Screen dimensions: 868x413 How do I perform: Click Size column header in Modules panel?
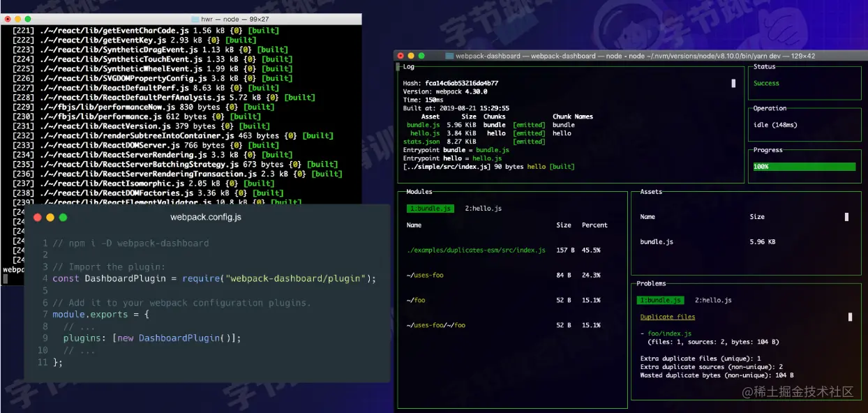[x=564, y=225]
